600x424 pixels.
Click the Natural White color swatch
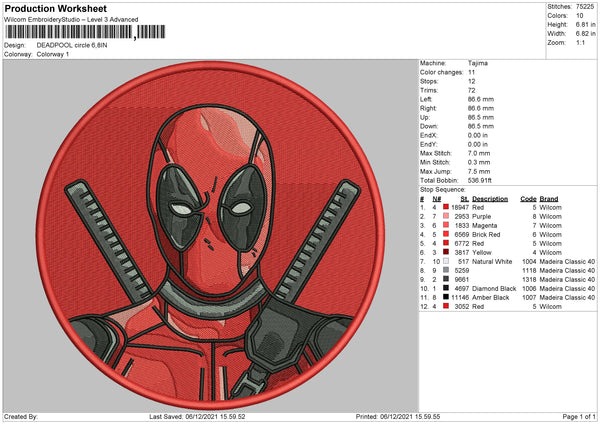(x=446, y=261)
